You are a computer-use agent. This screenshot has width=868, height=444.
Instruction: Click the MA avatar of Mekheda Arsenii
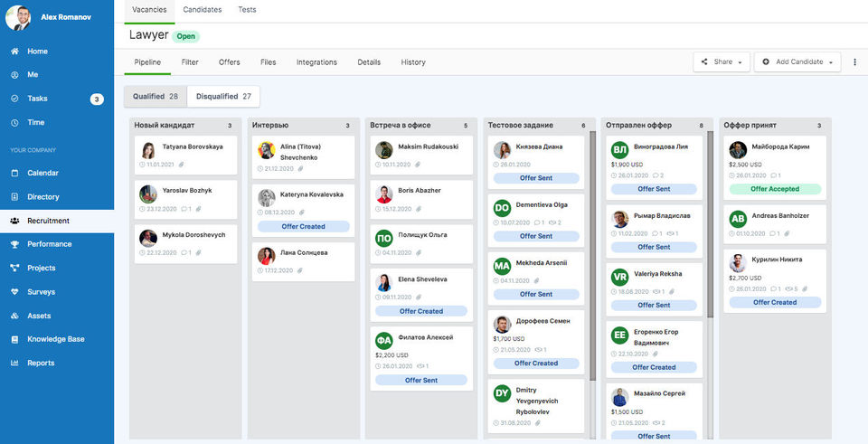pyautogui.click(x=502, y=266)
